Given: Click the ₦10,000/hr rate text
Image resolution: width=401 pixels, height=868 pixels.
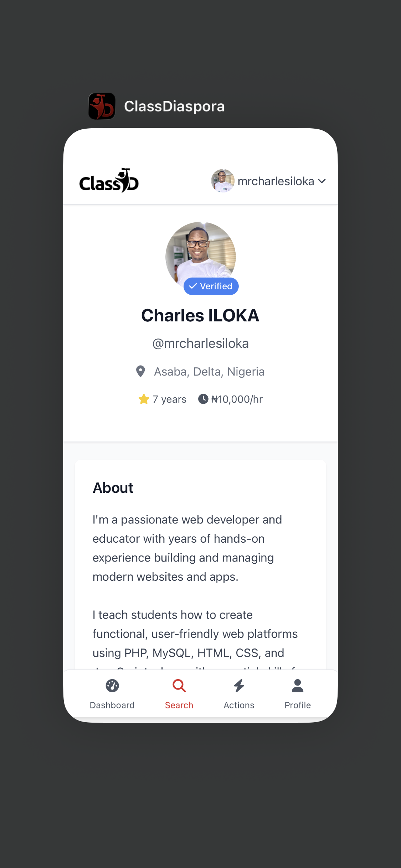Looking at the screenshot, I should (x=235, y=399).
